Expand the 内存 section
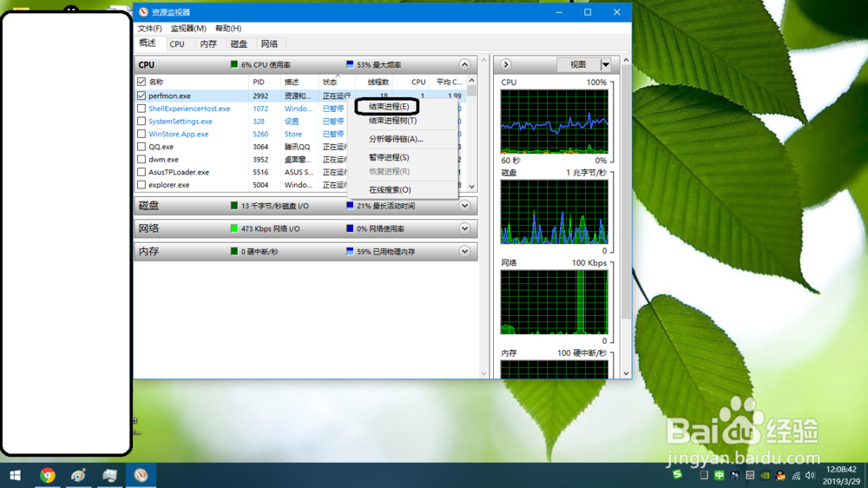 464,252
